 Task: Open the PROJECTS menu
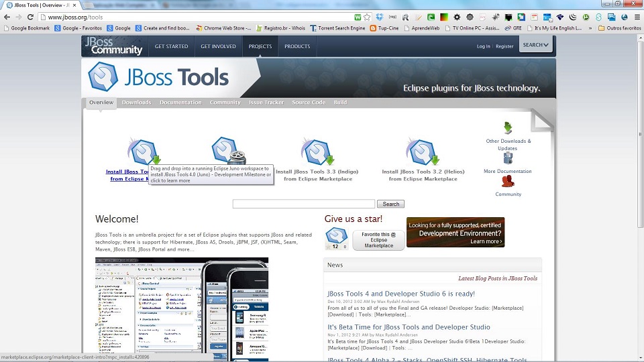pos(260,46)
